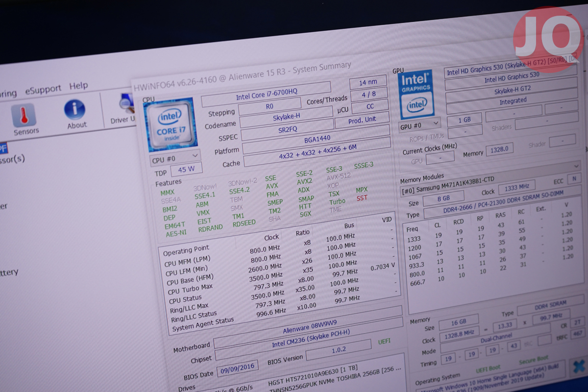Click the µCU value CC field
The width and height of the screenshot is (588, 392).
click(x=370, y=106)
